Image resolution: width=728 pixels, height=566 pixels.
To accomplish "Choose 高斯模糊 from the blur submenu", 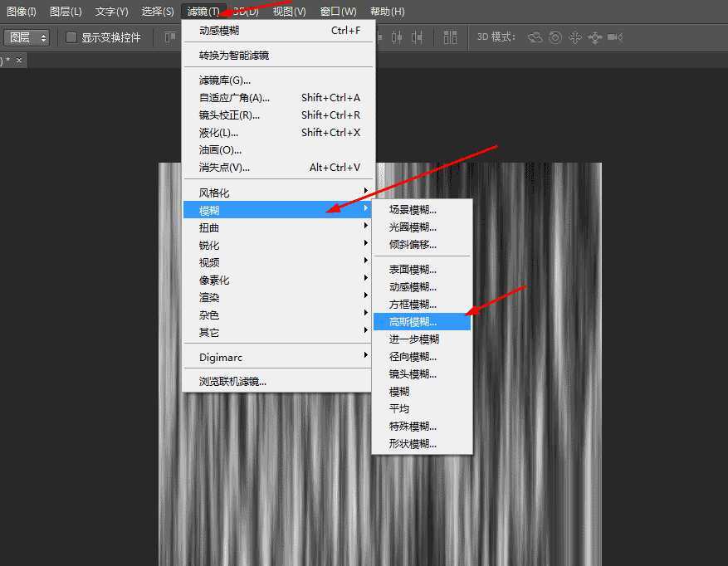I will click(422, 320).
